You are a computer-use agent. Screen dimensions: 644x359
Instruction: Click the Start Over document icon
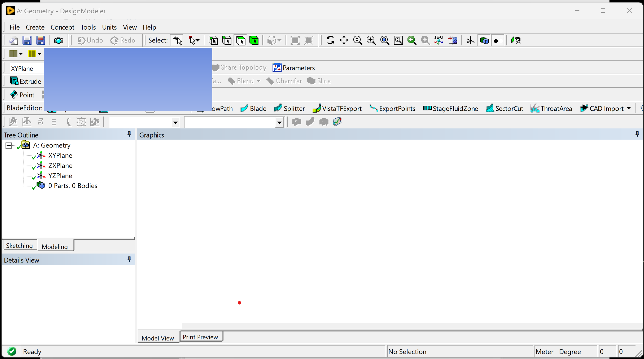(x=14, y=40)
